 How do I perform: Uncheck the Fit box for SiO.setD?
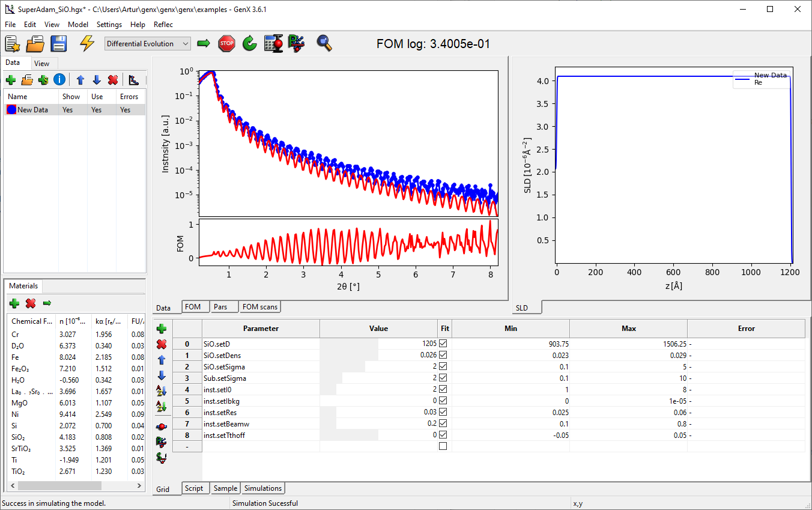(443, 344)
